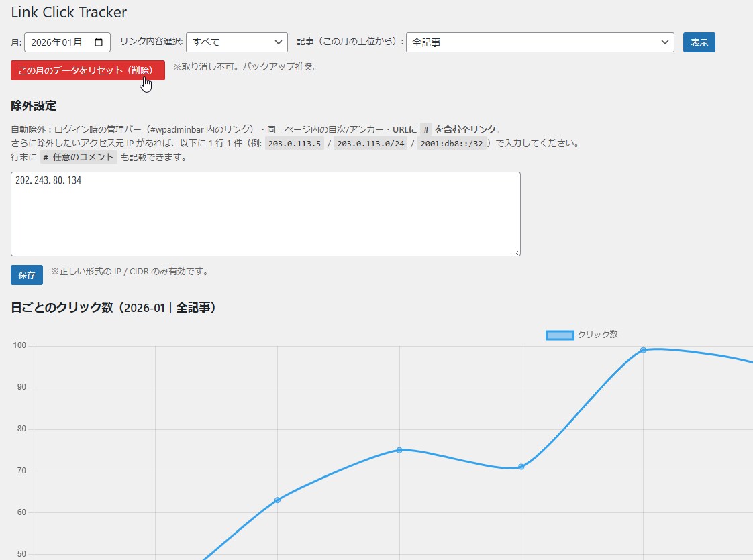The height and width of the screenshot is (560, 753).
Task: Click the 日ごとのクリック数 chart heading
Action: point(113,308)
